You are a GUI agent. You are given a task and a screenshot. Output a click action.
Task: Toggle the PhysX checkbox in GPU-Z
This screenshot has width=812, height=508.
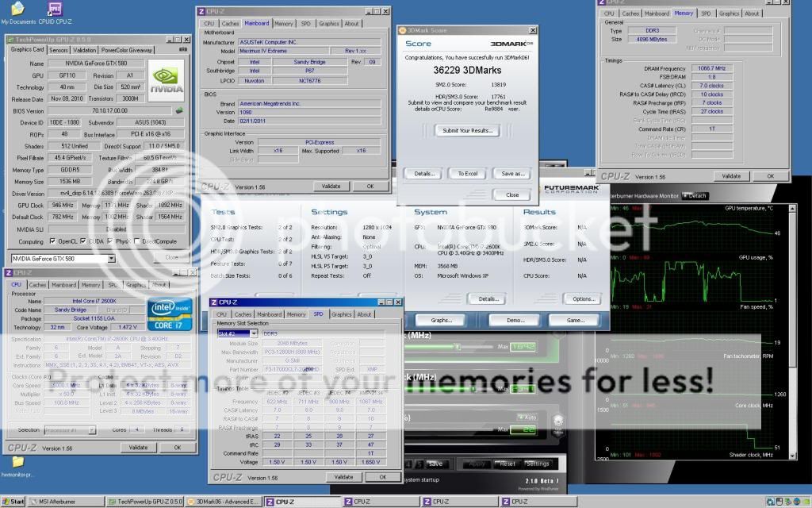point(109,241)
